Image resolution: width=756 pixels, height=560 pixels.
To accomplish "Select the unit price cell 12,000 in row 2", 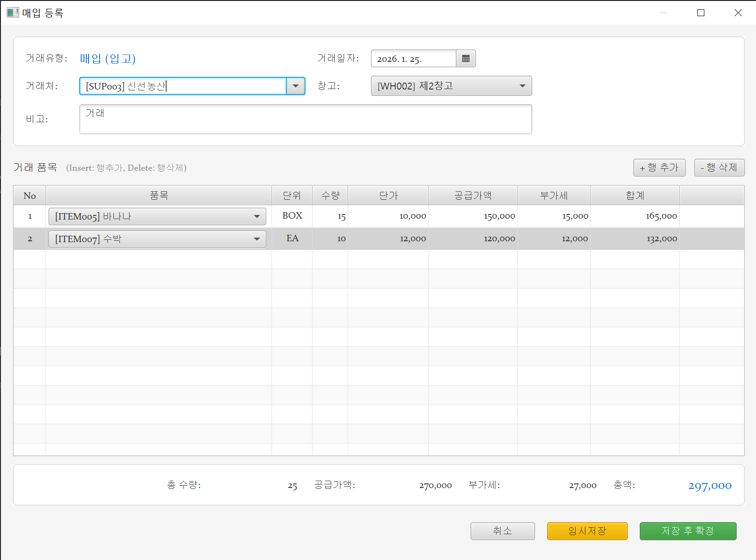I will (388, 239).
